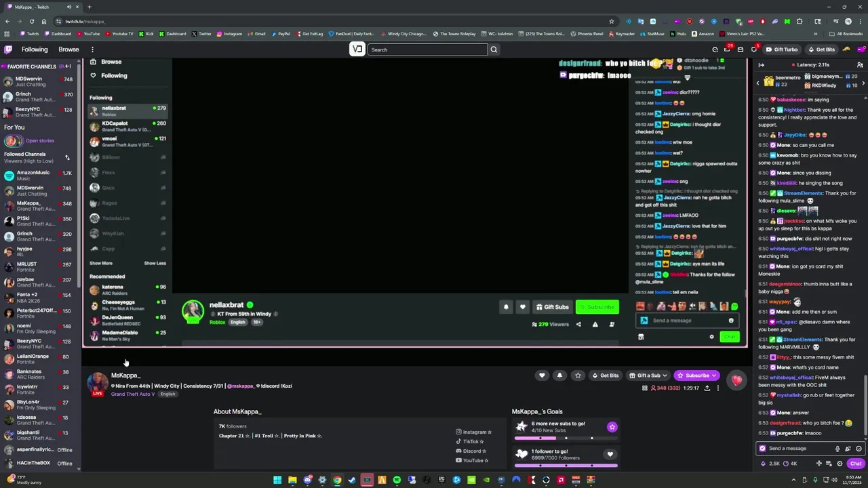Click emote picker smiley in chat
Image resolution: width=868 pixels, height=488 pixels.
coord(859,449)
